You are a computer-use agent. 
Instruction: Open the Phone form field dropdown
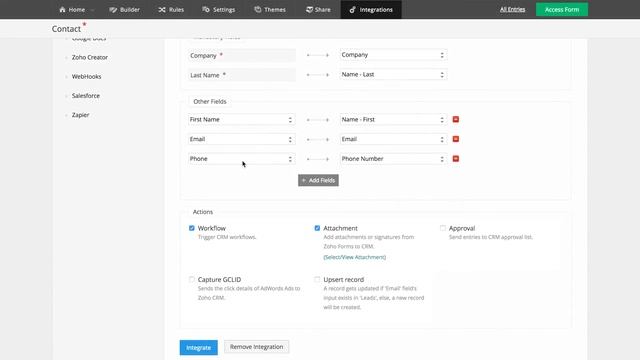point(241,158)
